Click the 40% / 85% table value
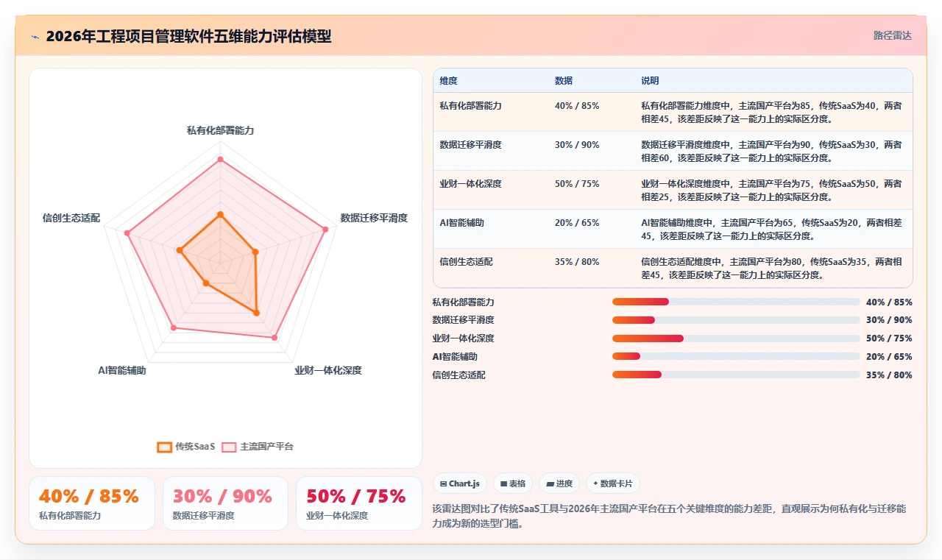The height and width of the screenshot is (560, 942). (x=577, y=106)
